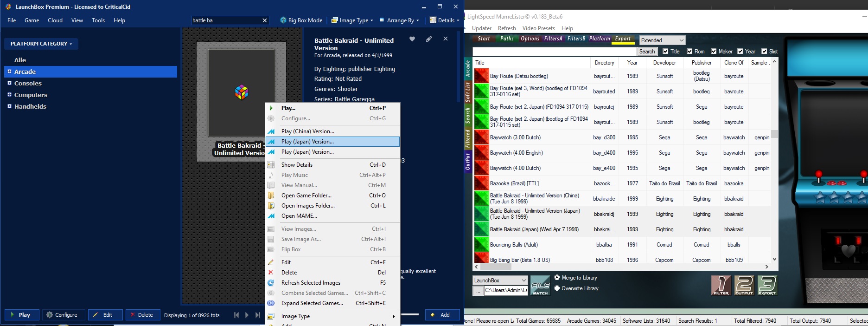Screen dimensions: 868x326
Task: Click the pencil edit icon in details panel
Action: point(429,39)
